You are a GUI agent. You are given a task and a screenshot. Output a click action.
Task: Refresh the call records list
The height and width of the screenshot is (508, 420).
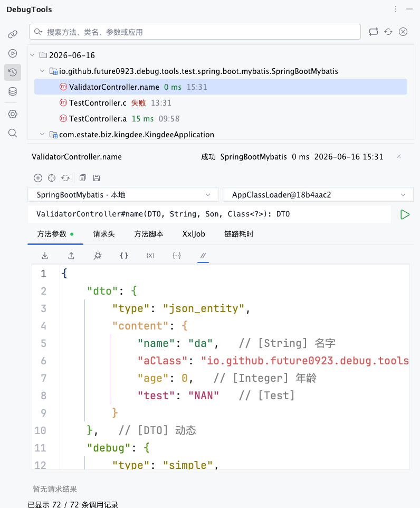tap(388, 32)
